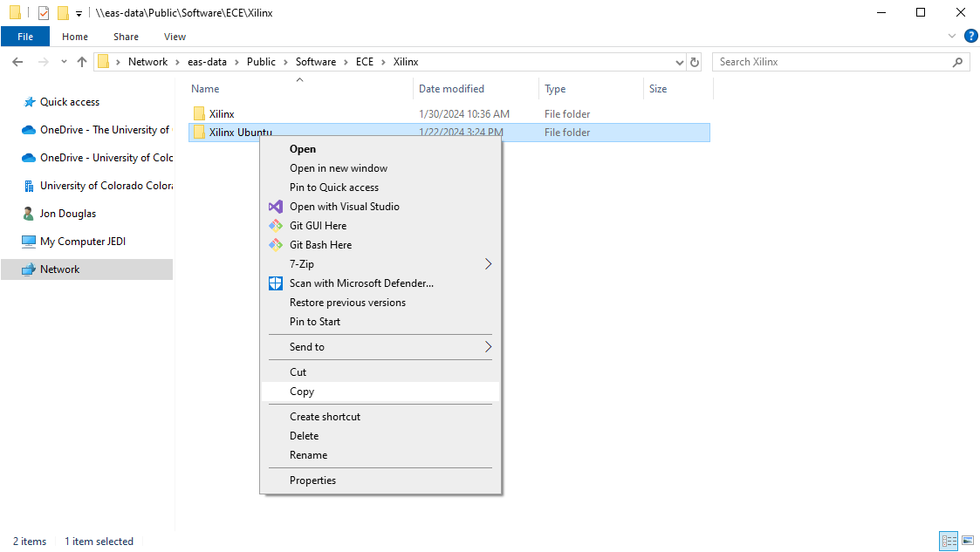Switch to the View ribbon tab

coord(175,37)
